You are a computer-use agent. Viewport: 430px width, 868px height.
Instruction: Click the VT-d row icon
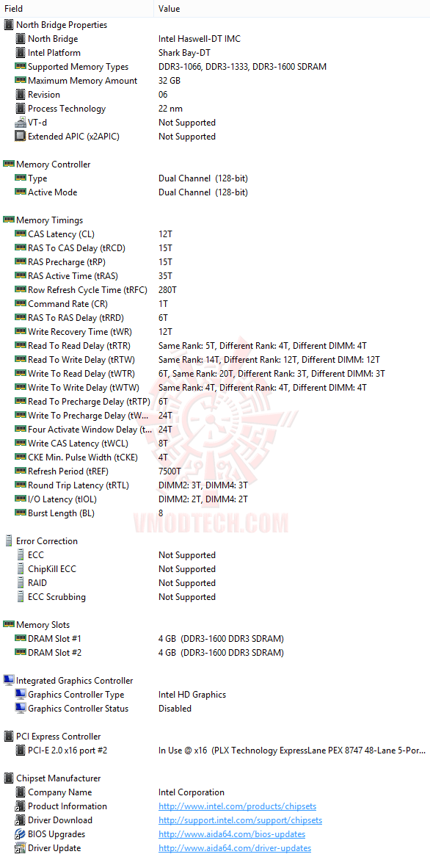(x=21, y=123)
